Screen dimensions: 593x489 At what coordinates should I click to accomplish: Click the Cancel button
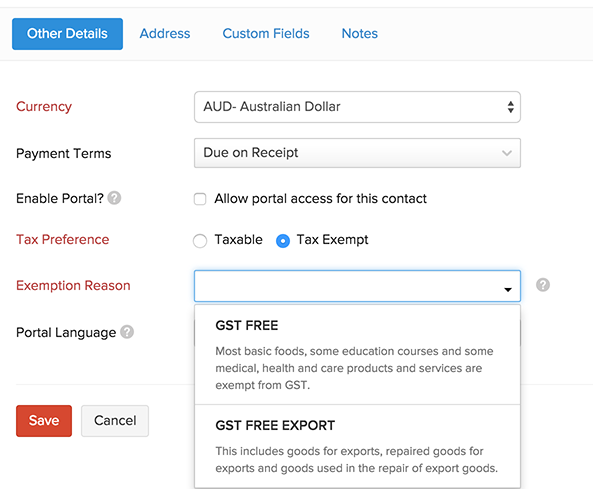[115, 421]
